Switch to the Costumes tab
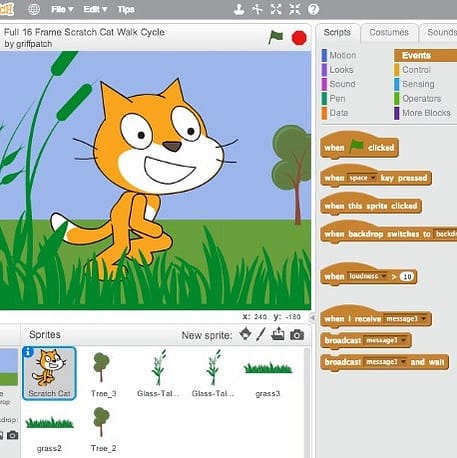Image resolution: width=457 pixels, height=458 pixels. (x=389, y=33)
